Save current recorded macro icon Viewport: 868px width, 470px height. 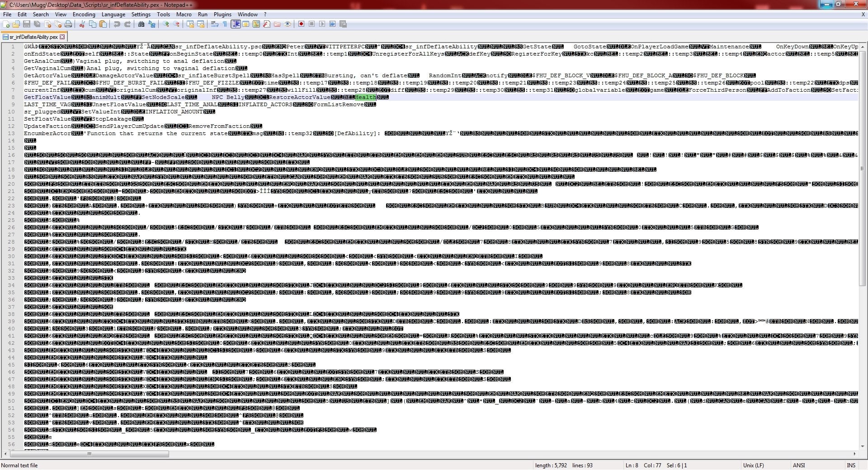point(343,24)
